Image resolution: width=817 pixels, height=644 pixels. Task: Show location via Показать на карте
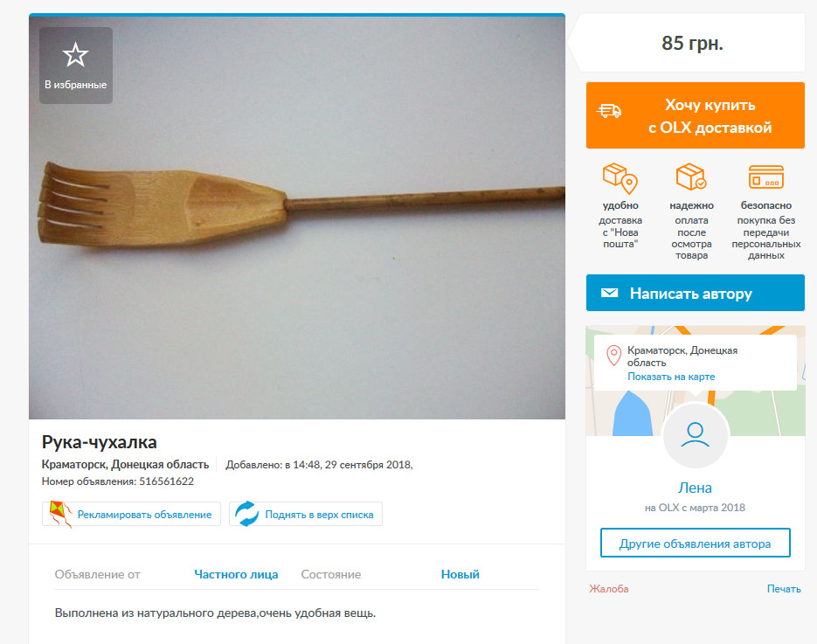click(x=670, y=377)
